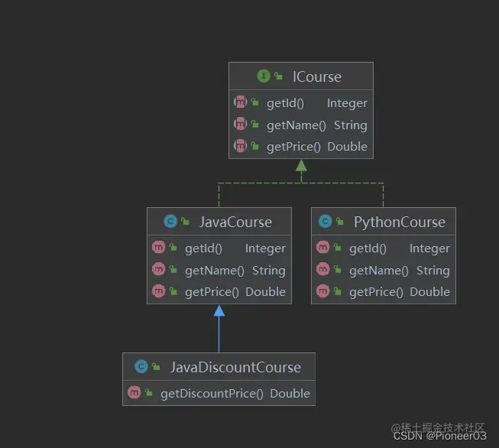Click the lock icon of PythonCourse getId()
The width and height of the screenshot is (499, 448).
[x=337, y=247]
